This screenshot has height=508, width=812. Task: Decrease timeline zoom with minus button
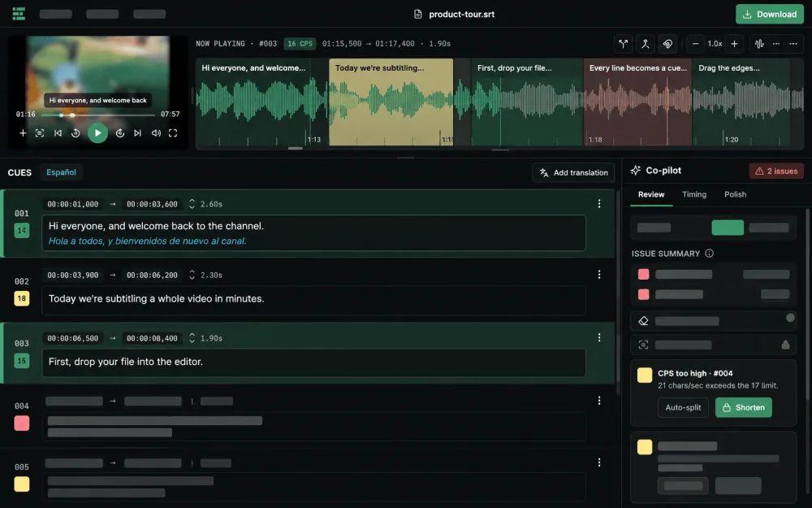click(696, 44)
